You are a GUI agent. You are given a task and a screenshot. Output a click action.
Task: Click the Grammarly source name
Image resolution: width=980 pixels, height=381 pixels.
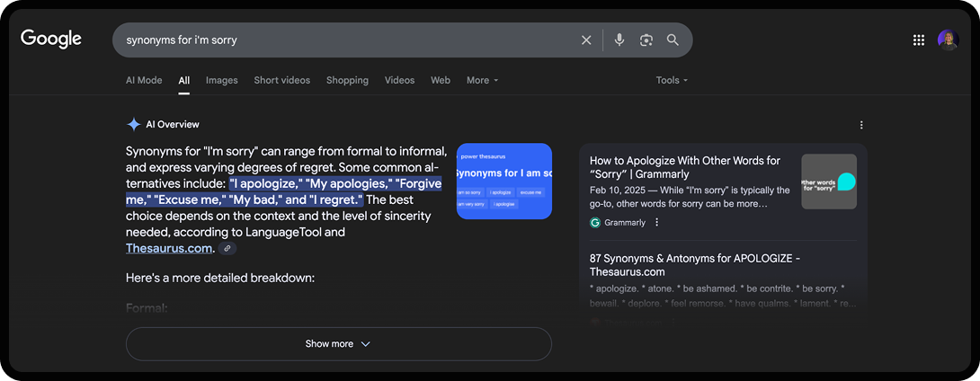pos(625,222)
